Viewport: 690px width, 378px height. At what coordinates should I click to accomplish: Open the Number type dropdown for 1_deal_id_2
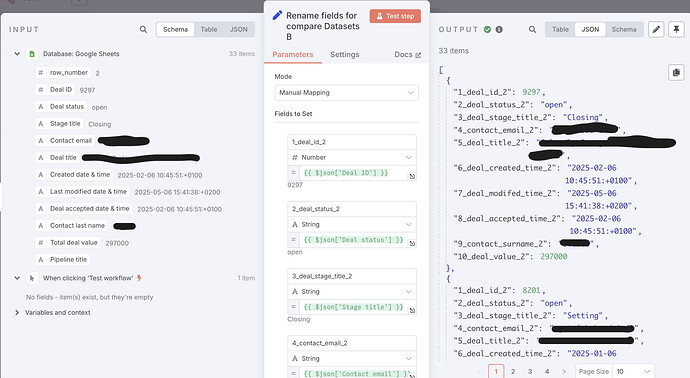pyautogui.click(x=352, y=158)
